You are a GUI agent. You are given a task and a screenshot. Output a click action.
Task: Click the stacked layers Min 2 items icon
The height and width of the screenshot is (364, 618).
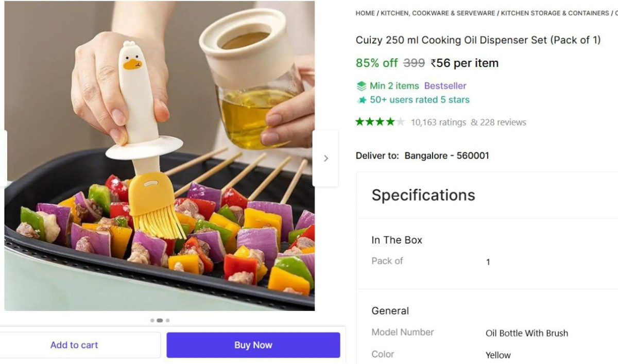point(362,86)
